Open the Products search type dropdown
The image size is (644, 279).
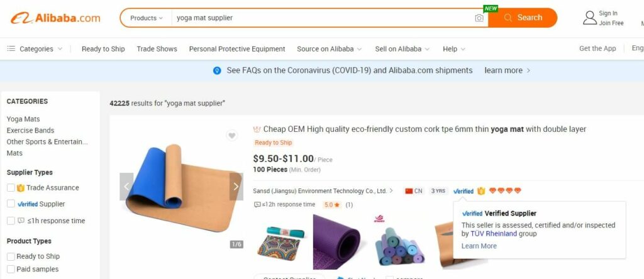[146, 18]
